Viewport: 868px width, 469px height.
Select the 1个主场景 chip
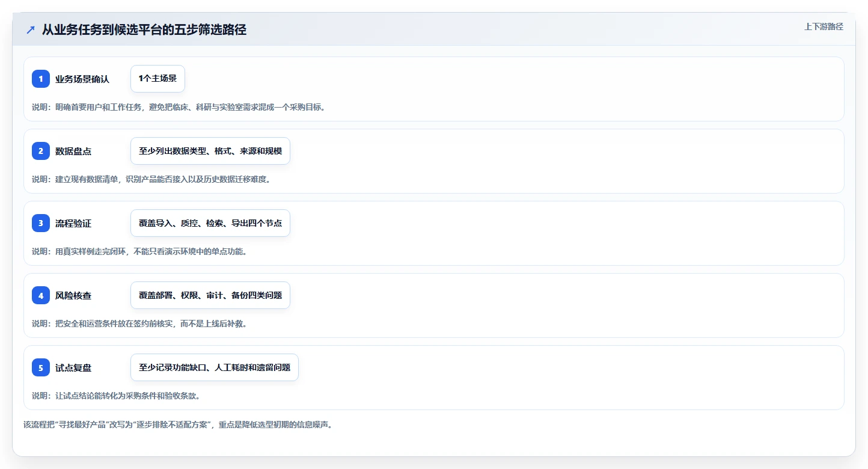click(157, 79)
